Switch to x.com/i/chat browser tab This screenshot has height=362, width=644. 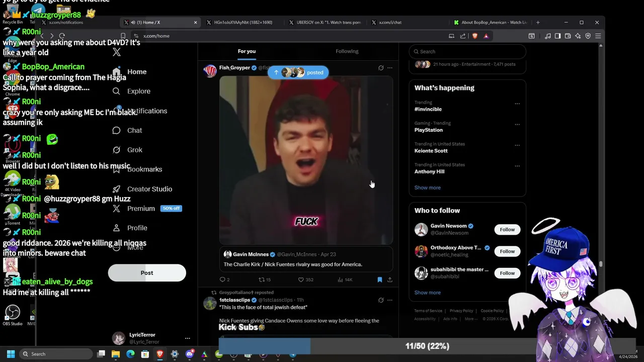pos(408,22)
